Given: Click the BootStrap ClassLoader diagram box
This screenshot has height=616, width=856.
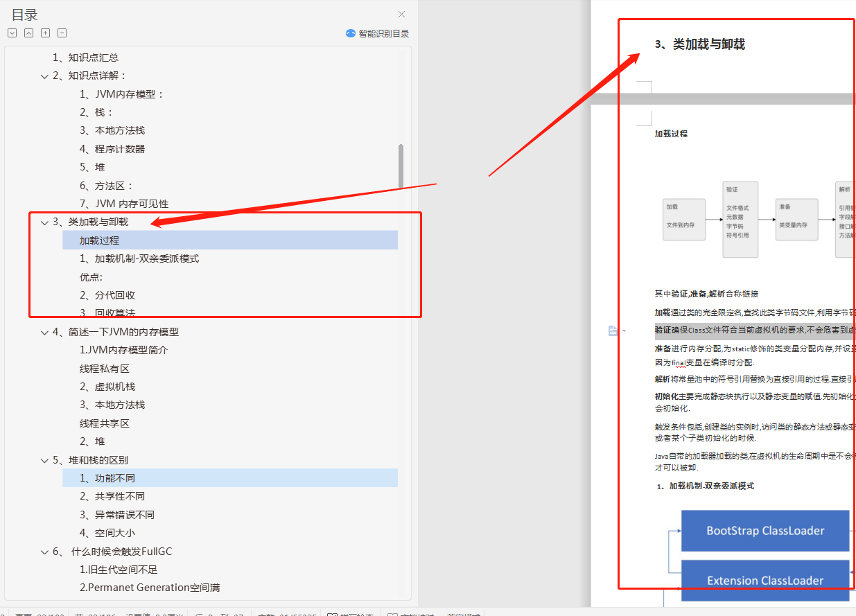Looking at the screenshot, I should coord(765,531).
